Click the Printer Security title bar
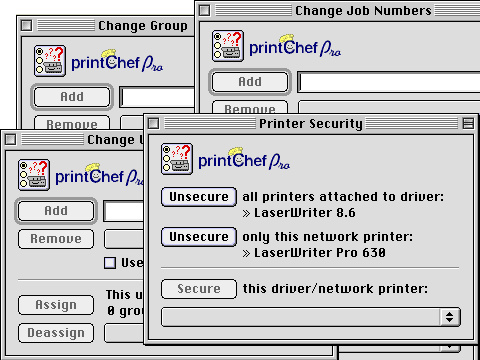This screenshot has height=360, width=480. tap(311, 124)
